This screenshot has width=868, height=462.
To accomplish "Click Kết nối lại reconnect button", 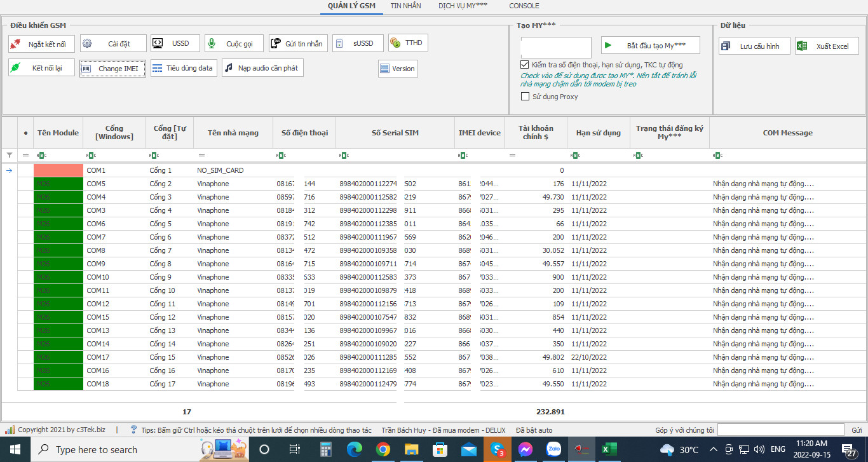I will pyautogui.click(x=41, y=67).
